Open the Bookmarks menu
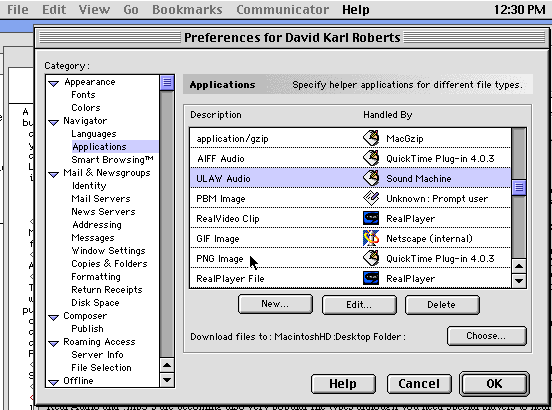The image size is (552, 410). tap(187, 10)
